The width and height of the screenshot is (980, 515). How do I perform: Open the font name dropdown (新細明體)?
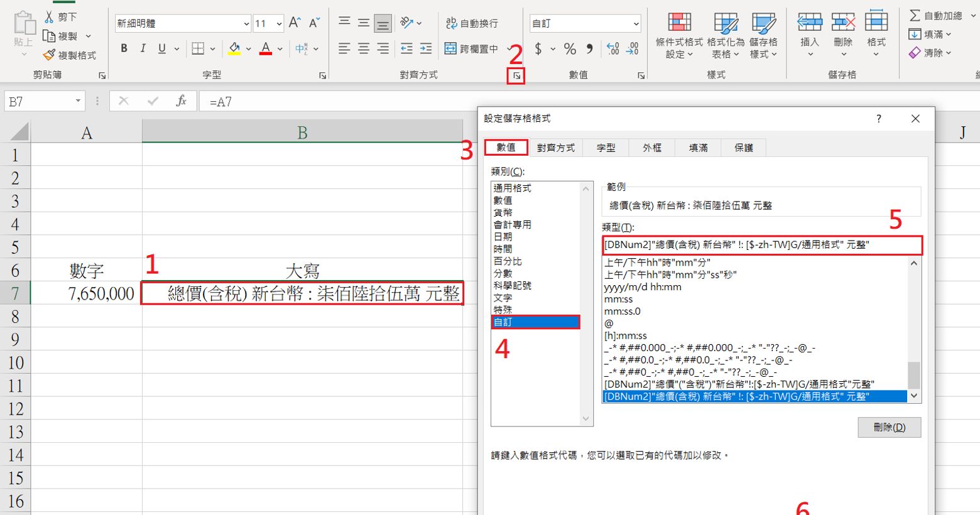point(246,24)
